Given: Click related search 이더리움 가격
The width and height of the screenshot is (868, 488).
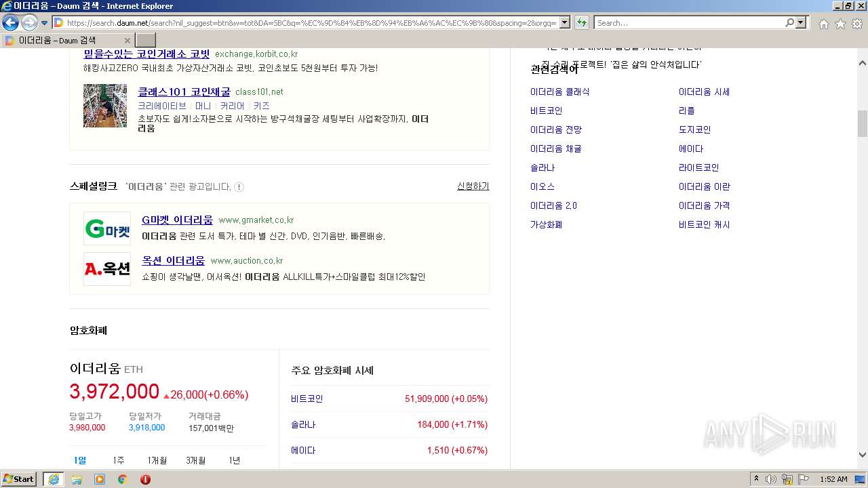Looking at the screenshot, I should [x=705, y=205].
